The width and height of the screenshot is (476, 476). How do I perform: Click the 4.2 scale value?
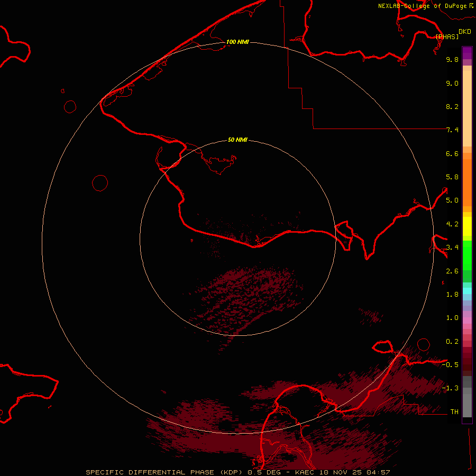coord(452,224)
